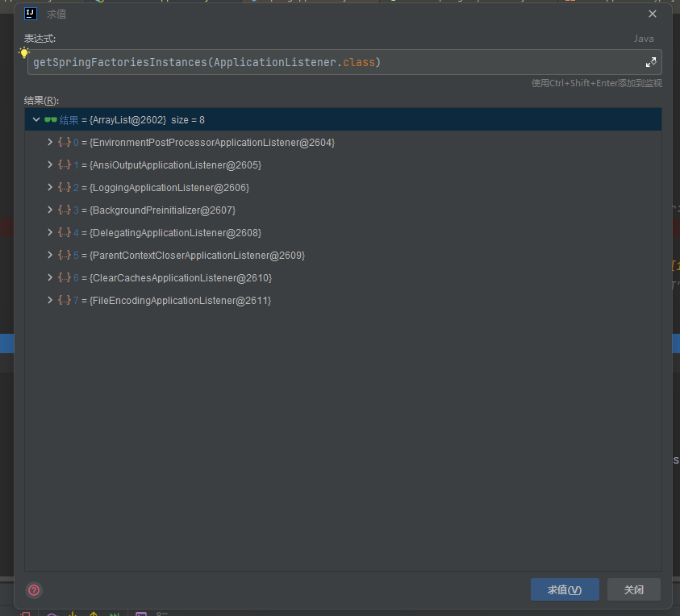Expand element 7 FileEncodingApplicationListener
680x616 pixels.
(50, 300)
